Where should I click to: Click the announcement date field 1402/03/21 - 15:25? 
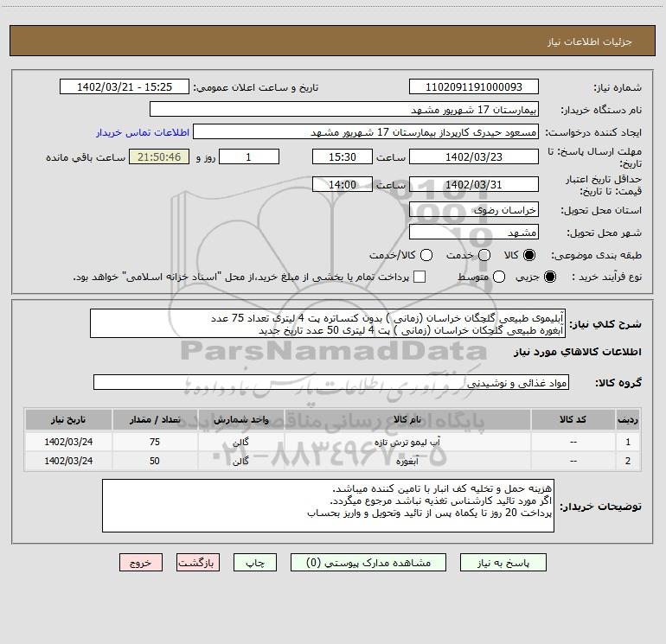pyautogui.click(x=125, y=87)
